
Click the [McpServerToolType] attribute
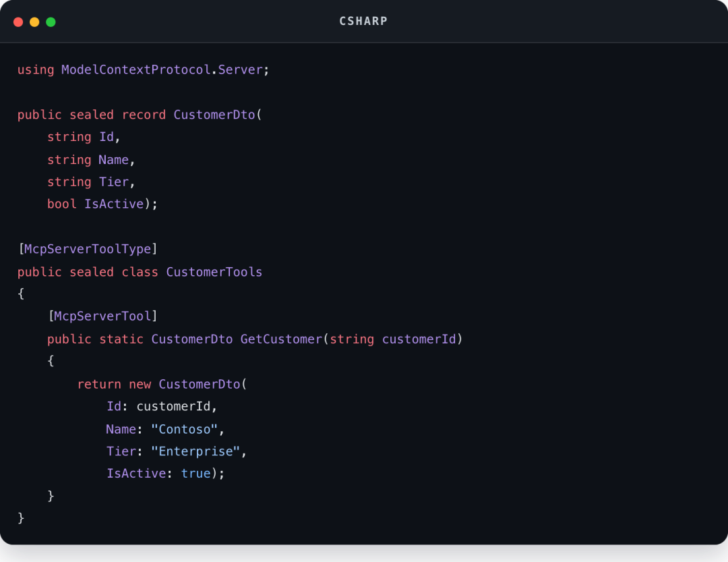88,249
